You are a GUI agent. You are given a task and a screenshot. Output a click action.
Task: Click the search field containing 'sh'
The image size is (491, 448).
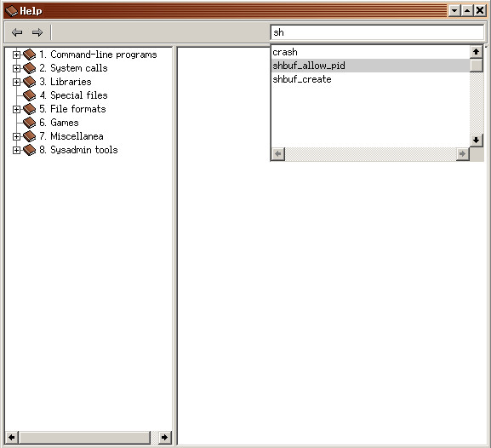(377, 32)
